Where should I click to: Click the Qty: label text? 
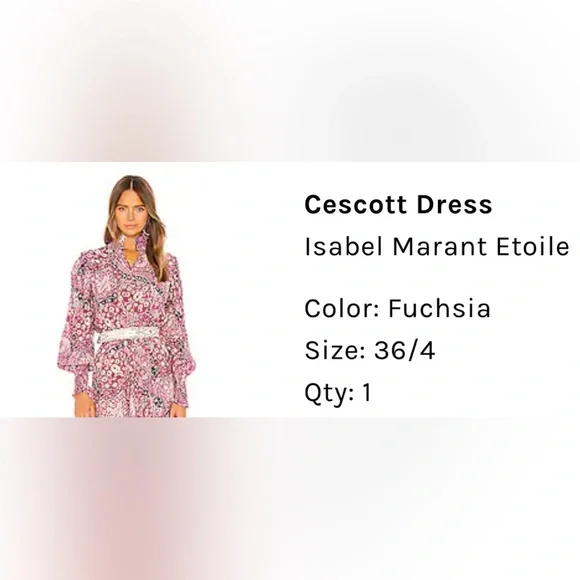click(329, 393)
